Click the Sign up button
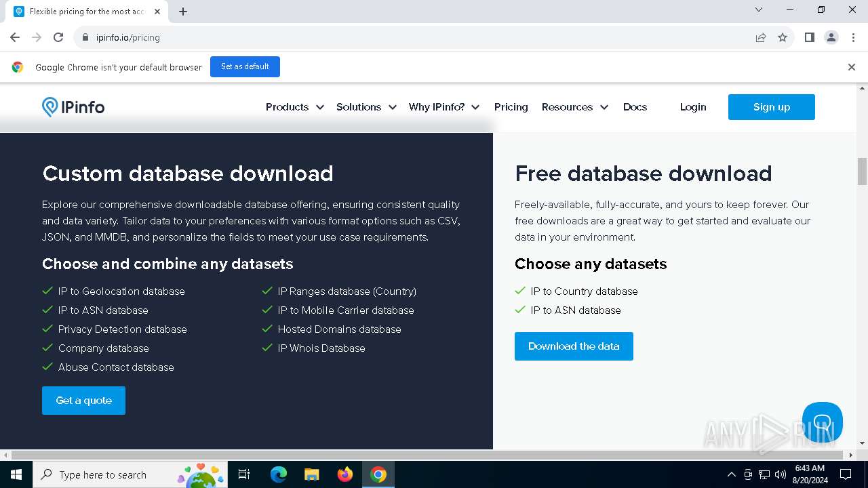This screenshot has width=868, height=488. pyautogui.click(x=772, y=107)
